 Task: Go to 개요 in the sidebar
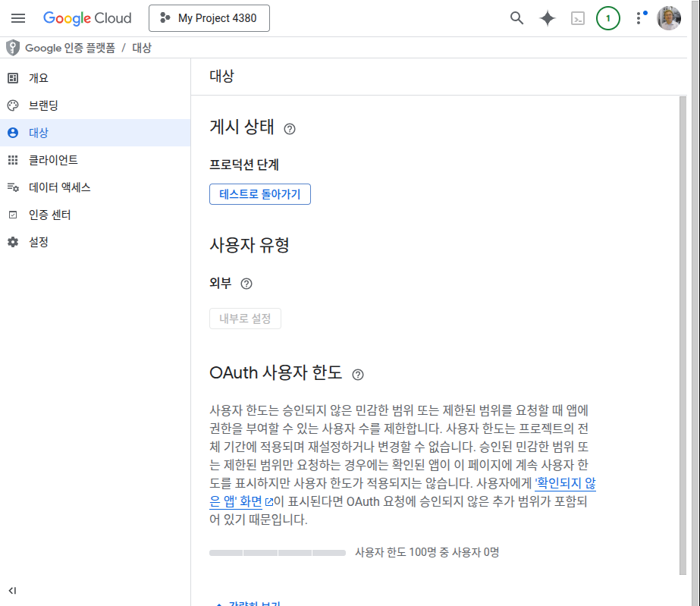[x=39, y=78]
